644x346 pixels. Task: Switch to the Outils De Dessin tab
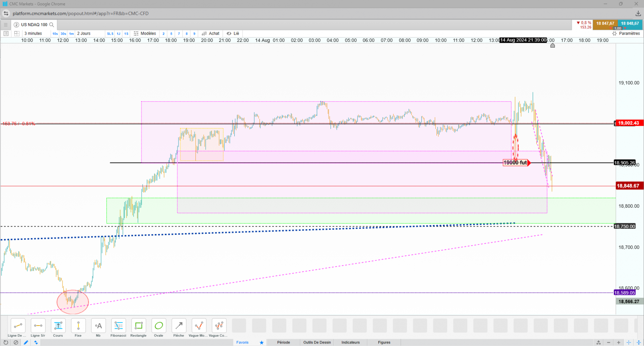[x=317, y=342]
